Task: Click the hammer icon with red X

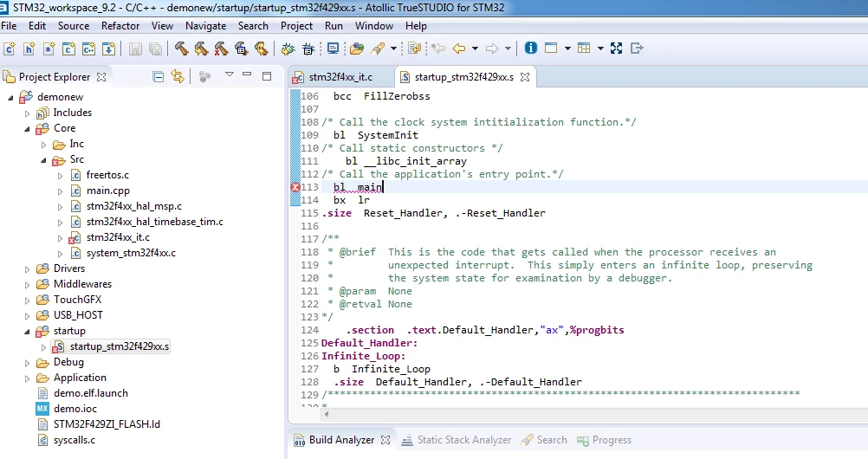Action: pyautogui.click(x=222, y=48)
